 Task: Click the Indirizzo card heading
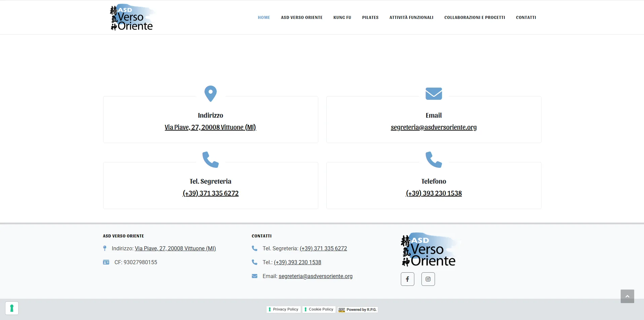point(210,115)
